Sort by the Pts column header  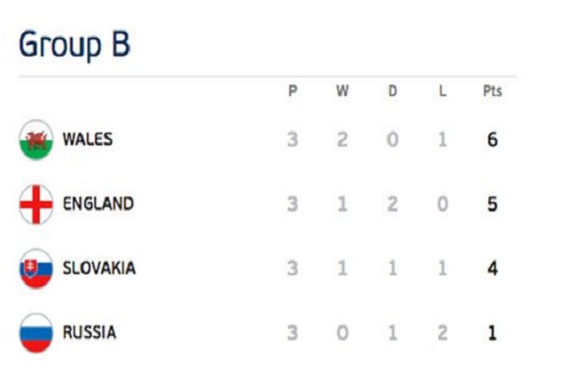(492, 91)
